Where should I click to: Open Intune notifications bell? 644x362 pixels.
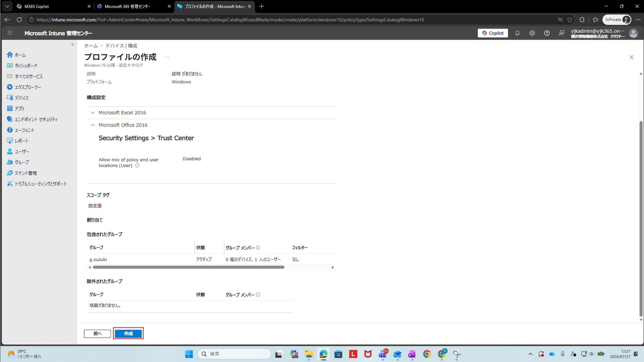click(x=517, y=33)
